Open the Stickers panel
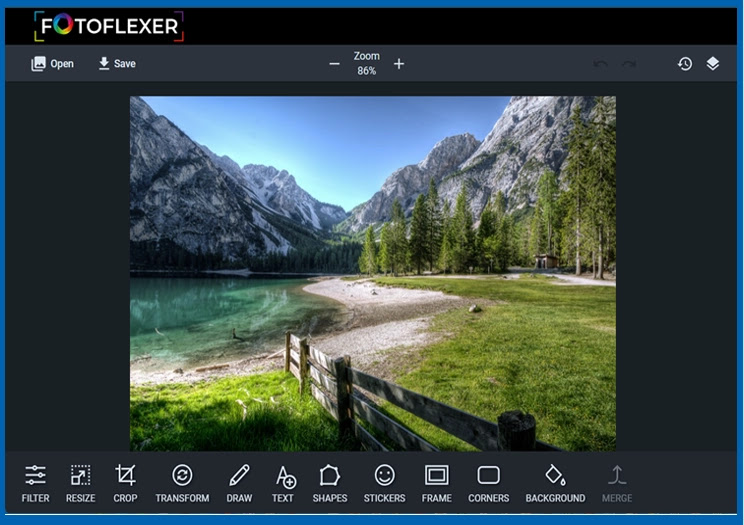The image size is (744, 525). [x=384, y=483]
